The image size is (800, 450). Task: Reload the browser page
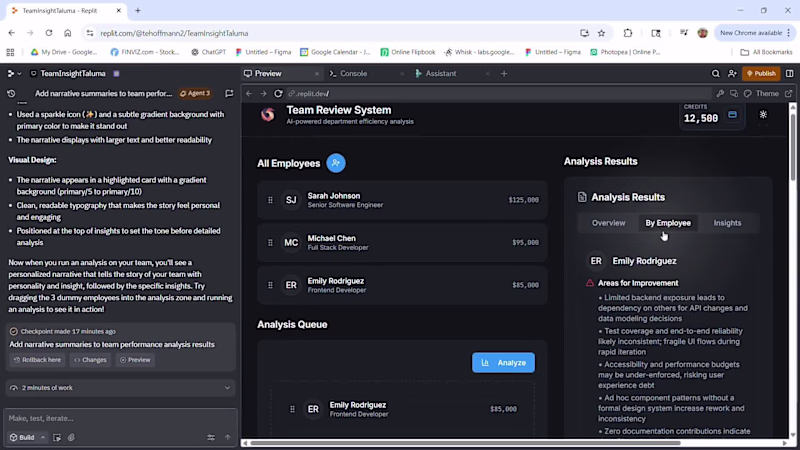48,33
